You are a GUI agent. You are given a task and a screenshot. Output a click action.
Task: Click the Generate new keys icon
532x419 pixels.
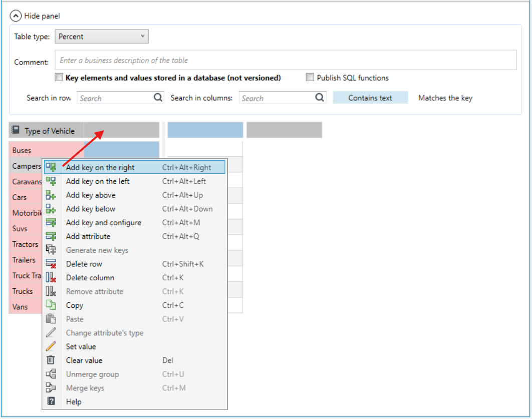pos(51,250)
